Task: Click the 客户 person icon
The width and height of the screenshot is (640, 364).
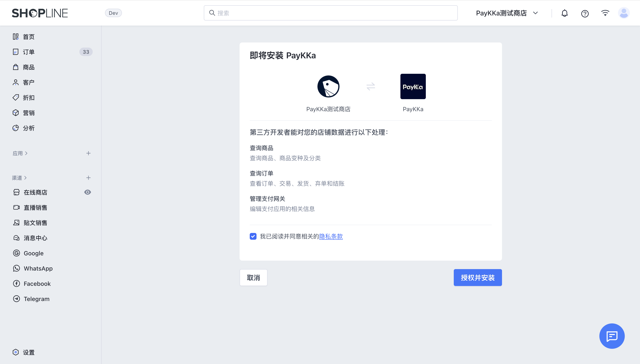Action: pyautogui.click(x=16, y=82)
